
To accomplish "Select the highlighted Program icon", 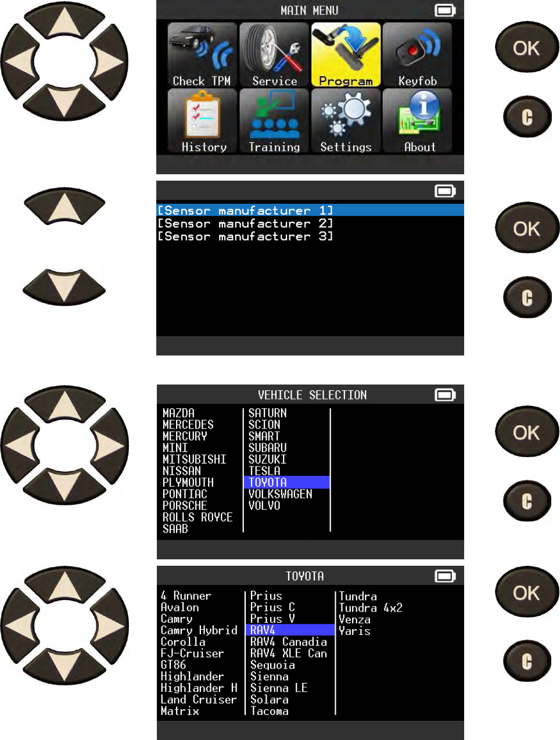I will click(346, 55).
